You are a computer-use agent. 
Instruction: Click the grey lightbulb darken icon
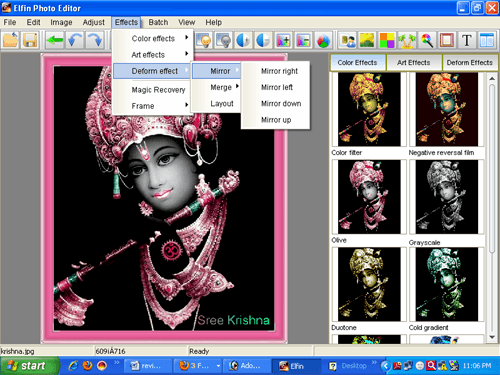coord(223,41)
